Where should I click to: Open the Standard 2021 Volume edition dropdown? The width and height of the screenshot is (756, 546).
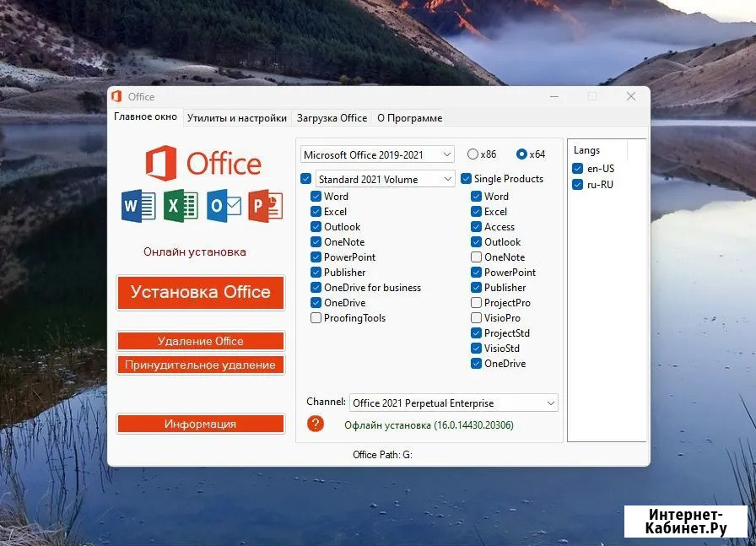(x=385, y=180)
